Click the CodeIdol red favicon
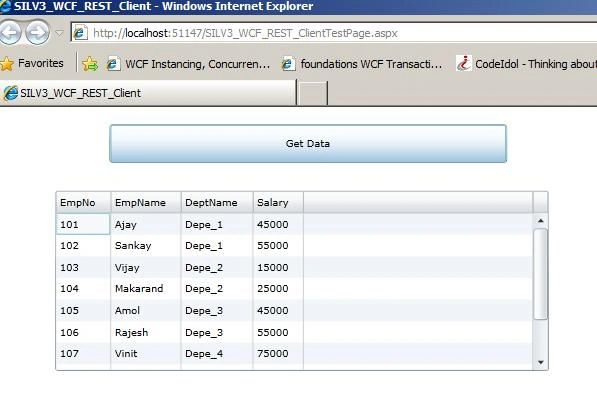This screenshot has width=597, height=412. click(x=464, y=63)
